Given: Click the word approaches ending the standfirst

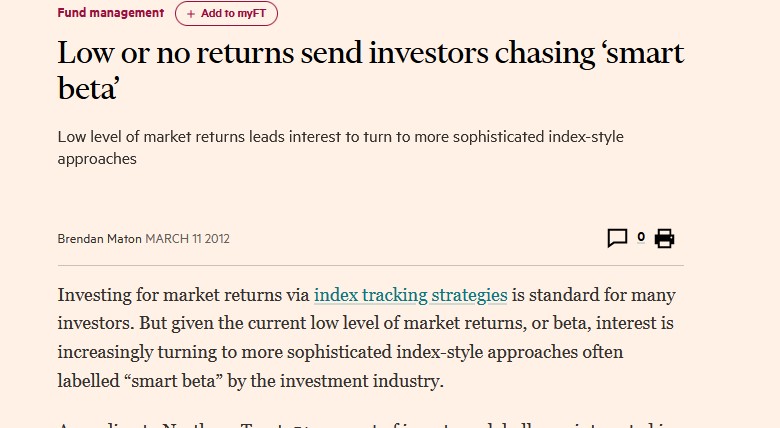Looking at the screenshot, I should [97, 159].
